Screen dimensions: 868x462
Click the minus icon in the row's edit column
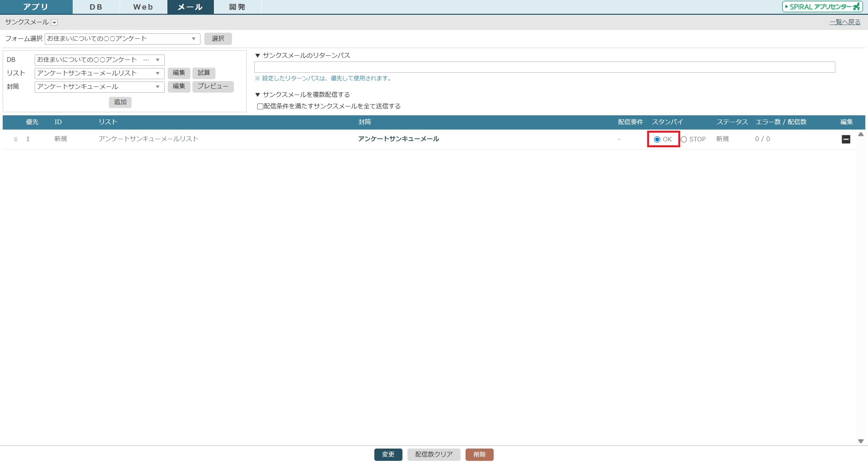click(846, 139)
